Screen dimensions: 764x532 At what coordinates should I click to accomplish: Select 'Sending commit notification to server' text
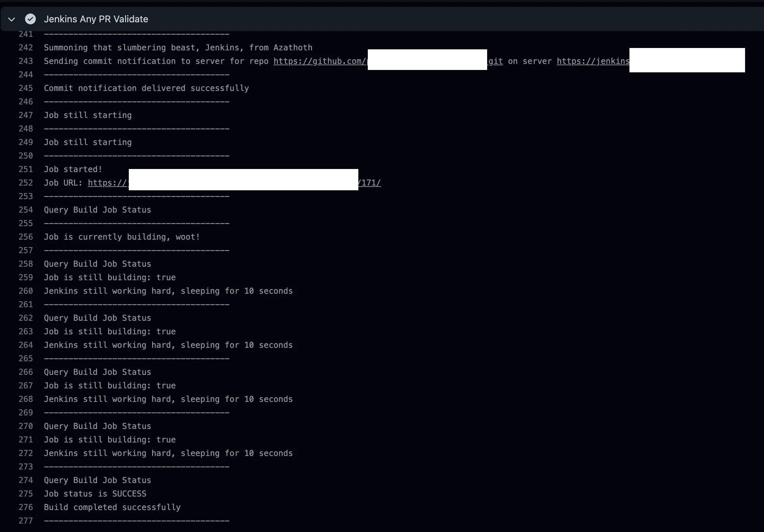(x=134, y=61)
